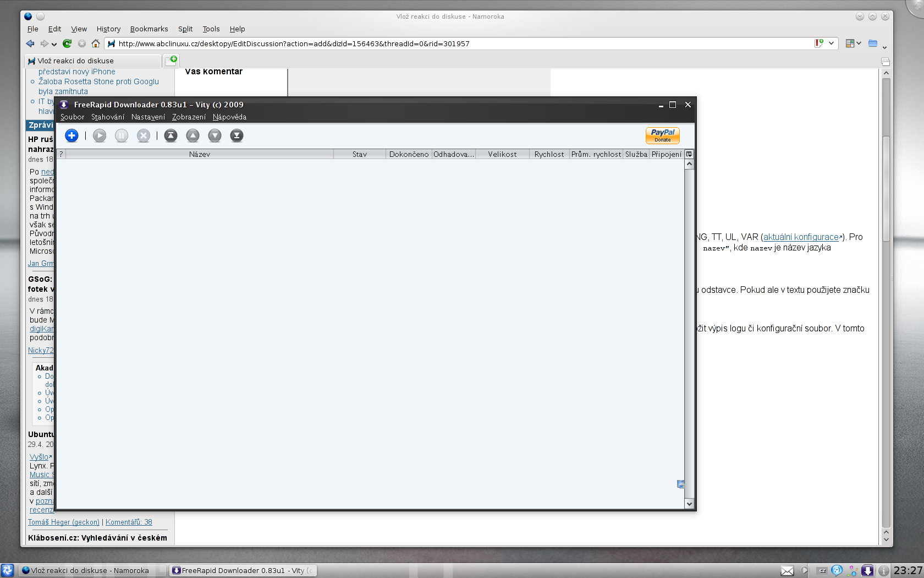Screen dimensions: 924x578
Task: Open the browser Bookmarks menu
Action: point(149,29)
